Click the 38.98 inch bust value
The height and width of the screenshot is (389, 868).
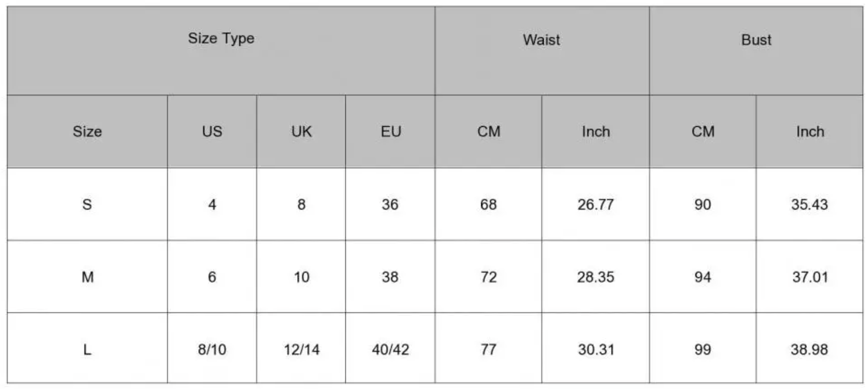click(809, 349)
